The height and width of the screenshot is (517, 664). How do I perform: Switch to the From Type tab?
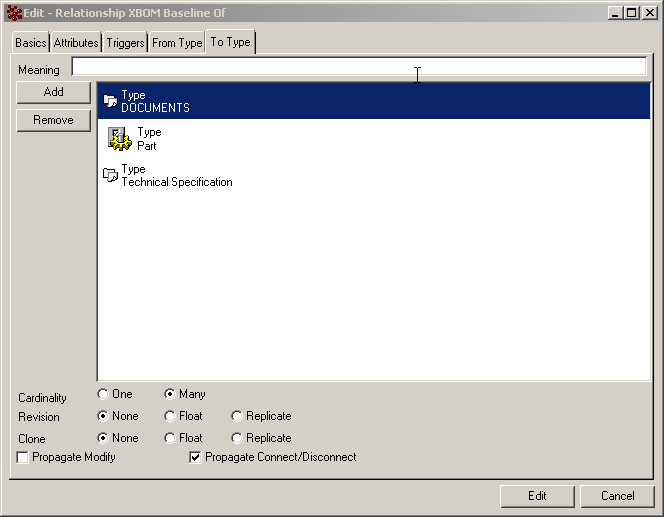point(177,43)
